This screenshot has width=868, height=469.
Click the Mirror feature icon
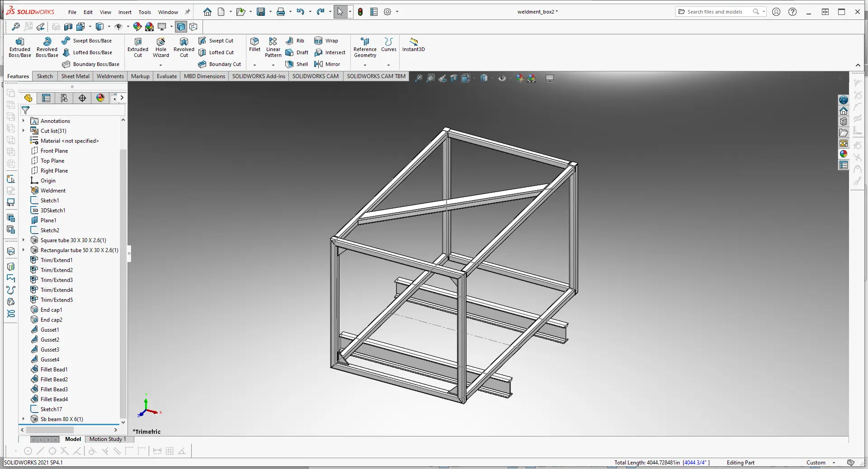pyautogui.click(x=327, y=64)
